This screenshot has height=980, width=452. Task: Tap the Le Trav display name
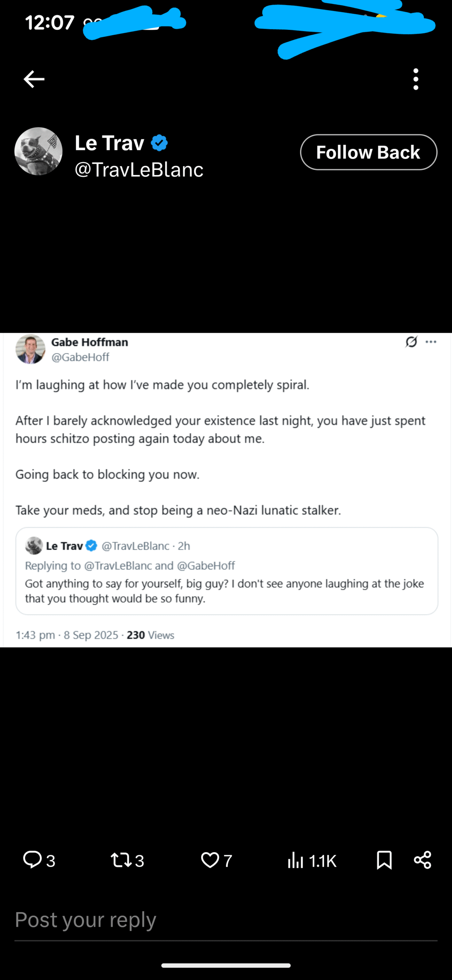tap(109, 143)
